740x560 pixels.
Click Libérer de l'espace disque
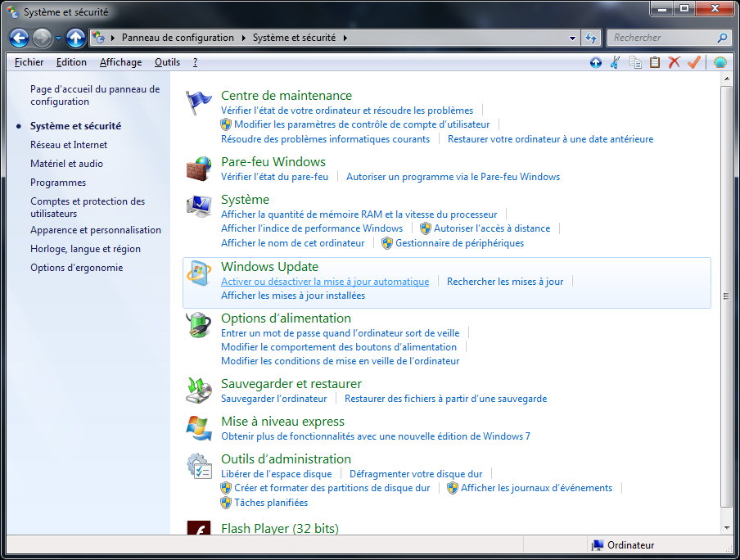pos(277,474)
